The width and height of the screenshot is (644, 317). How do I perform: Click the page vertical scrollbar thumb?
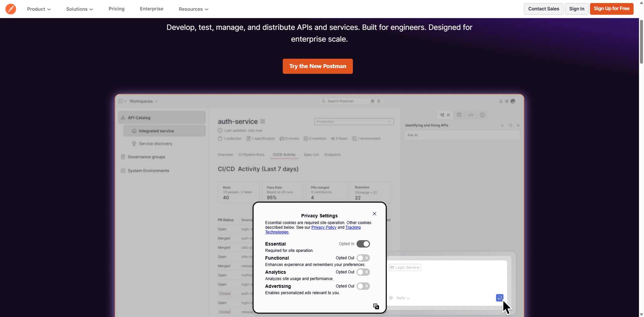[x=641, y=42]
